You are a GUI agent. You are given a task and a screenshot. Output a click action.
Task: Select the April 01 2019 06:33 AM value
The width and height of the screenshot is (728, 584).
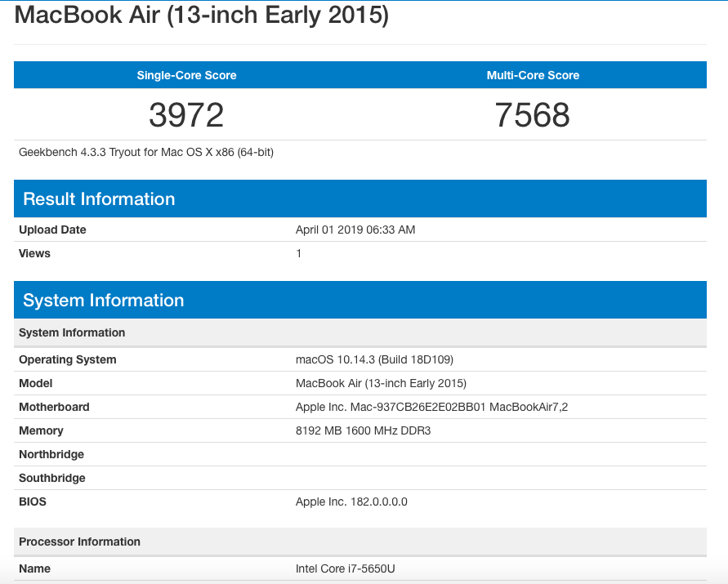(x=355, y=230)
